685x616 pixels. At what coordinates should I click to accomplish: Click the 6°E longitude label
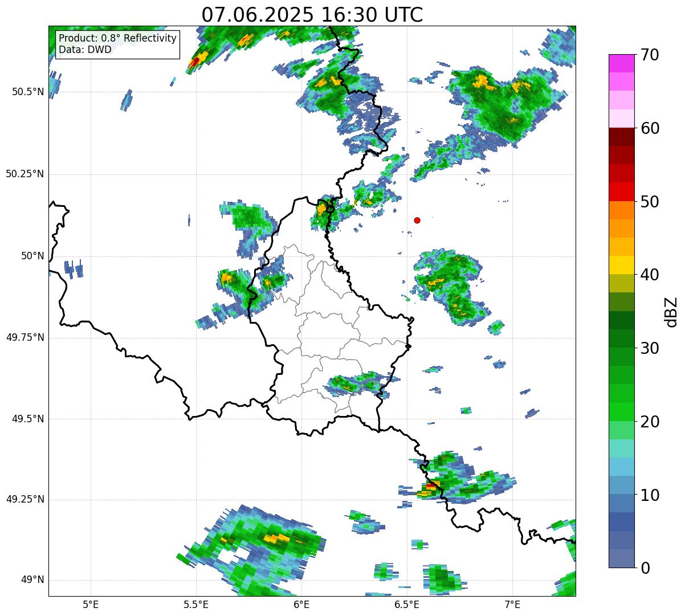click(301, 604)
